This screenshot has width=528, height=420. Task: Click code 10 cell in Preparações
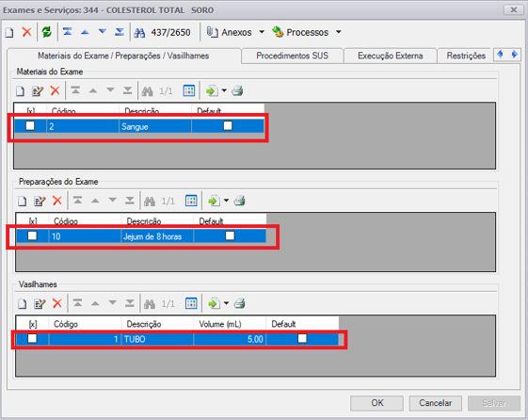coord(85,236)
